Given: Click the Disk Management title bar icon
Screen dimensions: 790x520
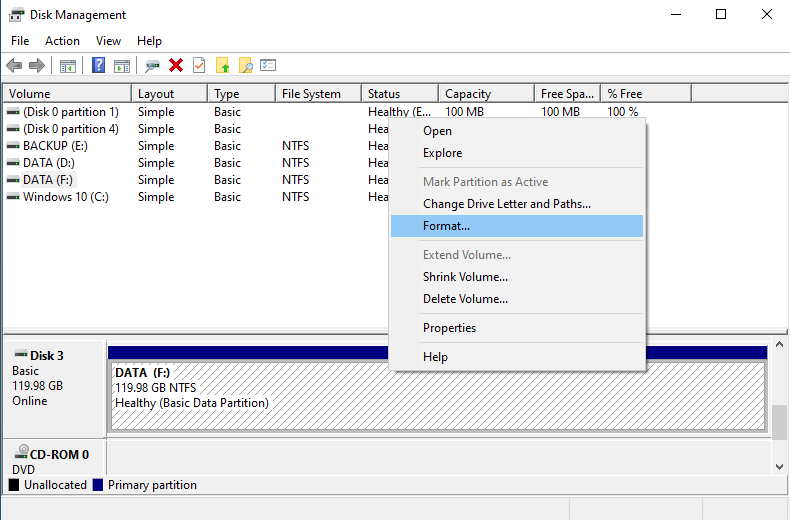Looking at the screenshot, I should tap(16, 15).
